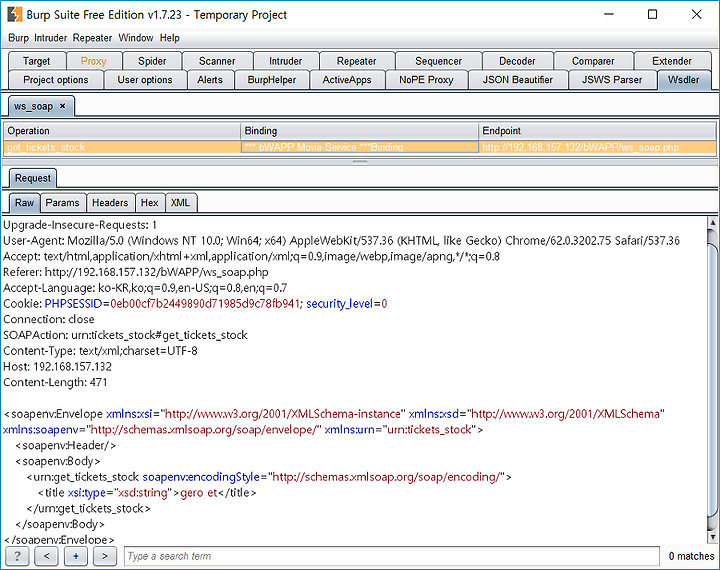Open the Intruder menu
Screen dimensions: 720x570
coord(51,38)
